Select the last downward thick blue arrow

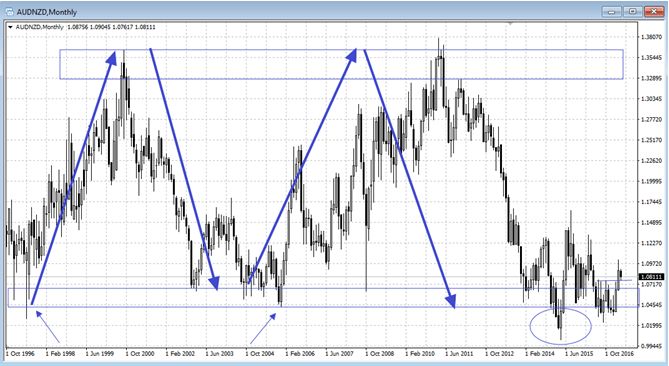[410, 178]
